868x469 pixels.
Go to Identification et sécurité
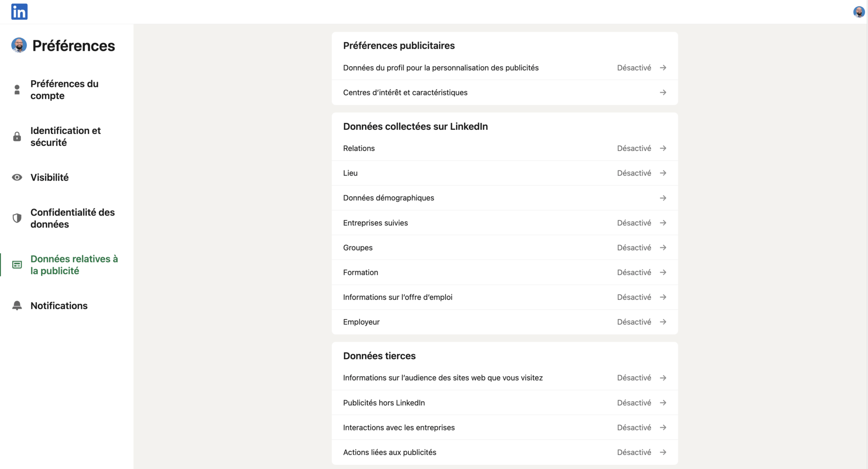(x=67, y=137)
